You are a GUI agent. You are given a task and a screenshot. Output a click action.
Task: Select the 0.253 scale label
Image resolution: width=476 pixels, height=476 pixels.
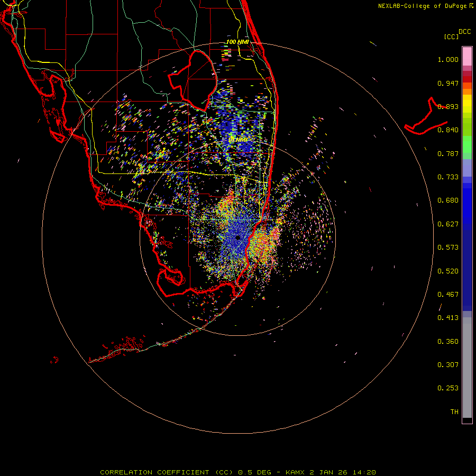[448, 388]
